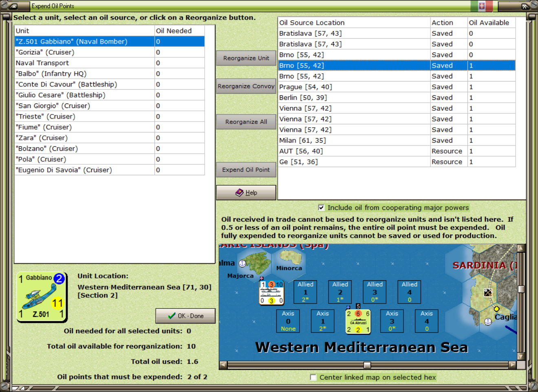Click the white naval unit stack near Majorca
The height and width of the screenshot is (392, 538).
[x=272, y=292]
